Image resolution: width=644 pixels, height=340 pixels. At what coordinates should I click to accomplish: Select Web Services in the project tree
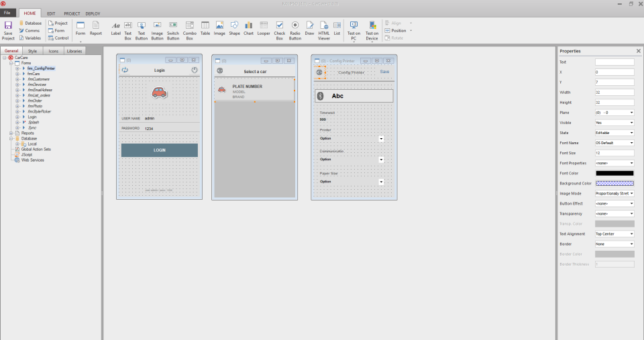(x=32, y=160)
